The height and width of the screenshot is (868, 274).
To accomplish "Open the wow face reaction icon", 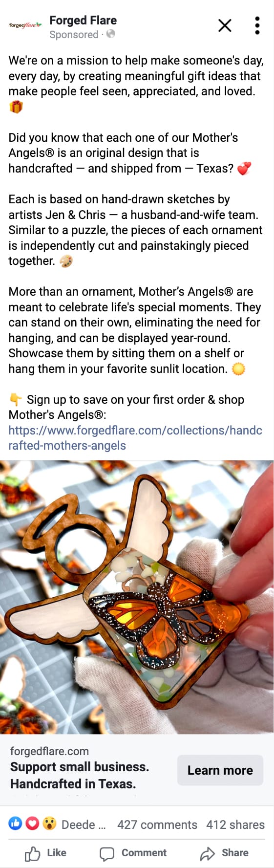I will coord(49,824).
